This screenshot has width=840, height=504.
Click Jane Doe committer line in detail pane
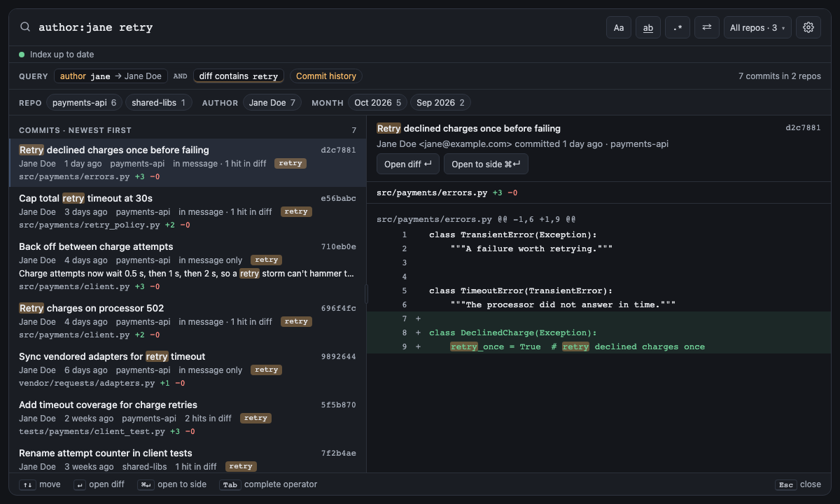522,143
